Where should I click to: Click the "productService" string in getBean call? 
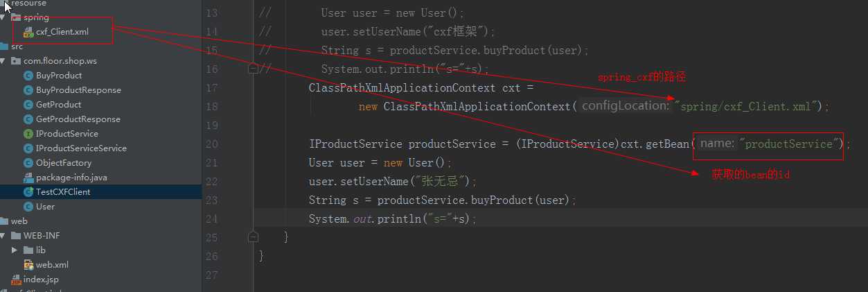(x=790, y=144)
